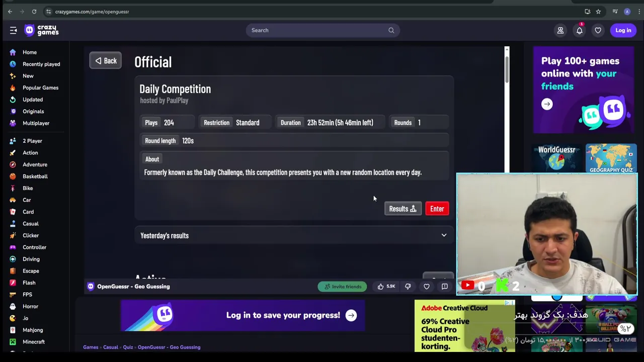Click the Action category icon
The width and height of the screenshot is (644, 362).
(13, 153)
